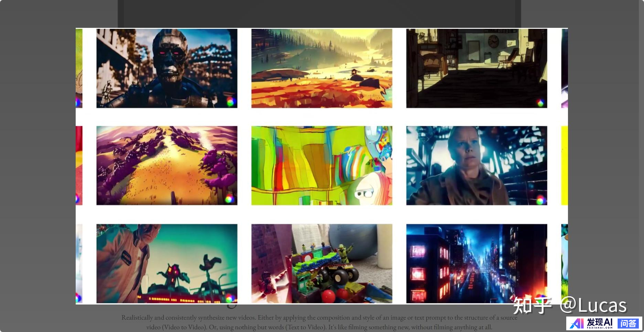Open the robot with red eyes thumbnail

[167, 68]
